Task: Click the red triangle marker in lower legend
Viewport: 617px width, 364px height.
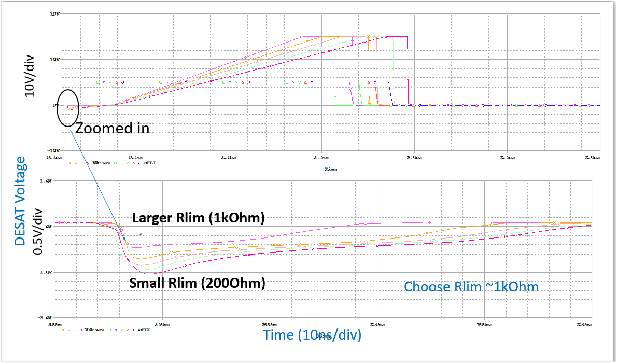Action: point(128,330)
